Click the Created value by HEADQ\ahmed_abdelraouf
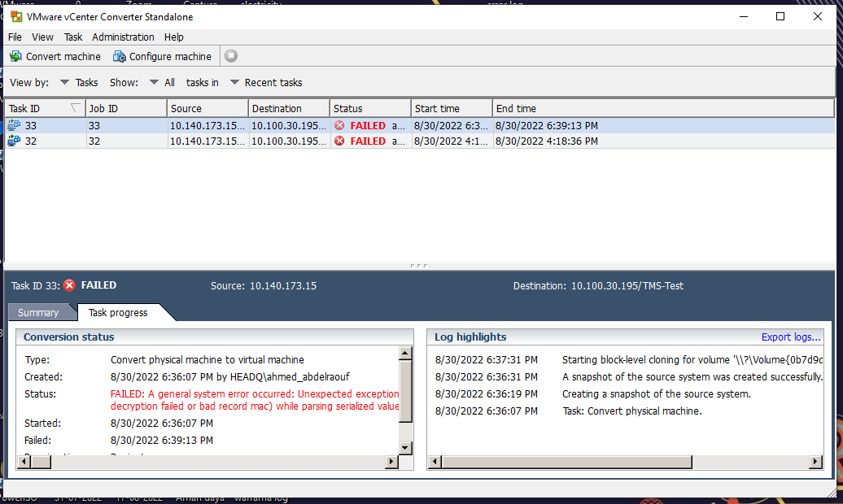This screenshot has width=843, height=504. point(230,376)
